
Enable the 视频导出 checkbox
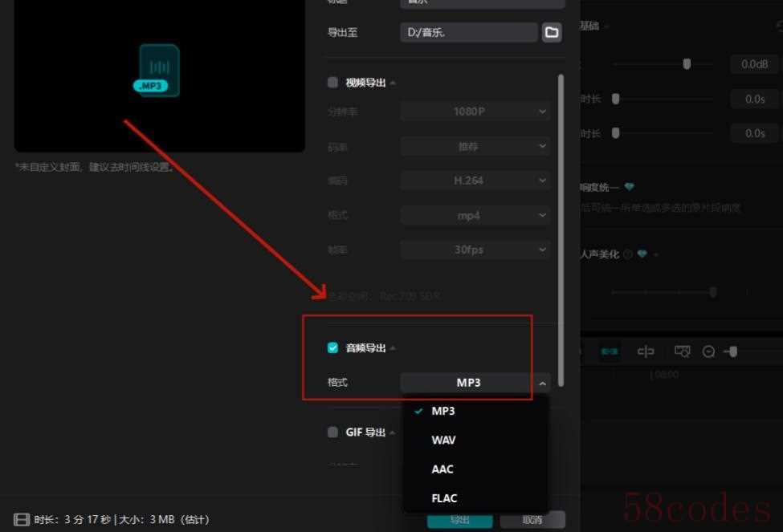click(x=332, y=82)
